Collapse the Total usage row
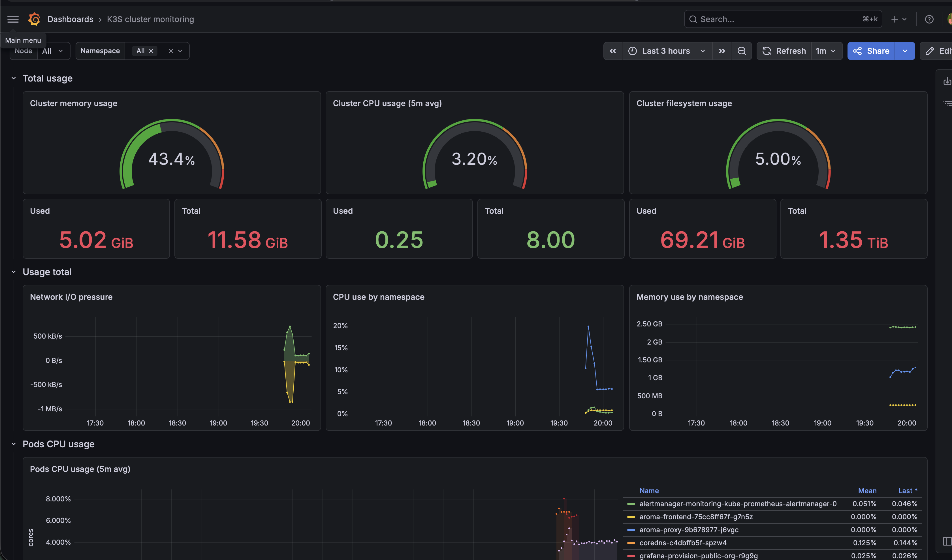 tap(14, 78)
